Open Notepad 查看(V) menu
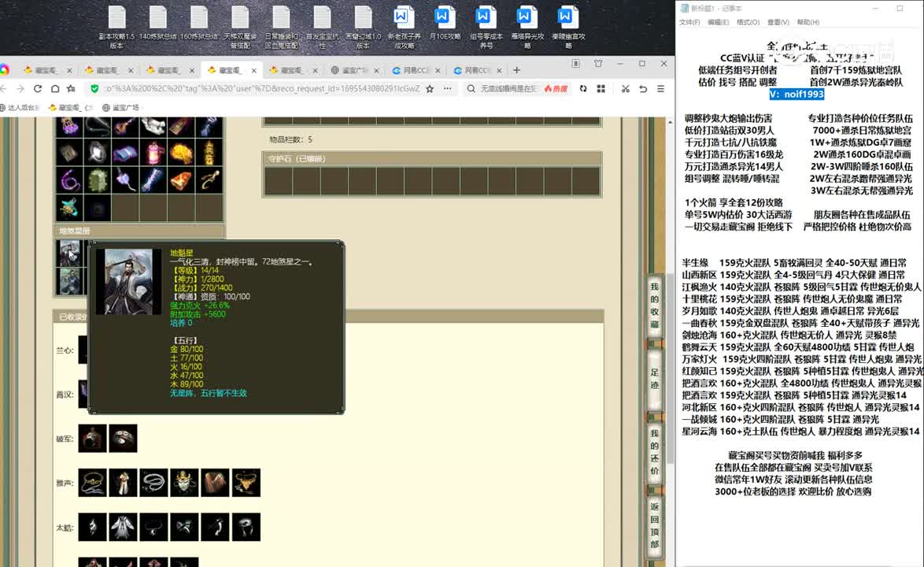 tap(778, 22)
